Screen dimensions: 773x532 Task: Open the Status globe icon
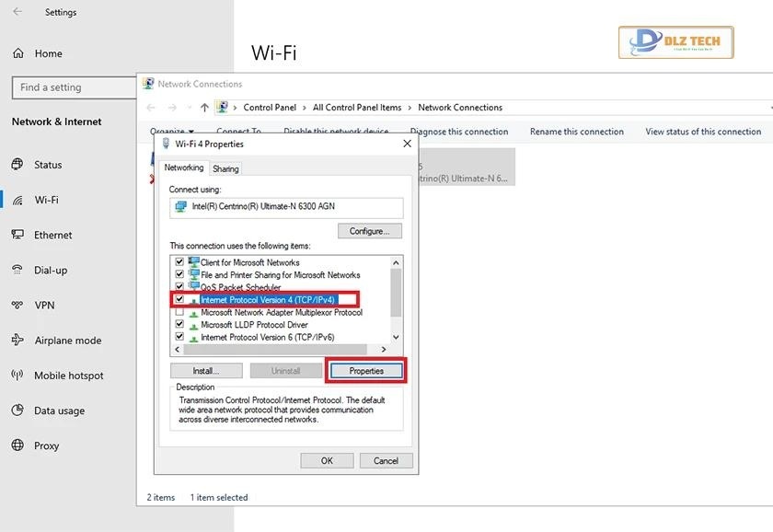17,165
